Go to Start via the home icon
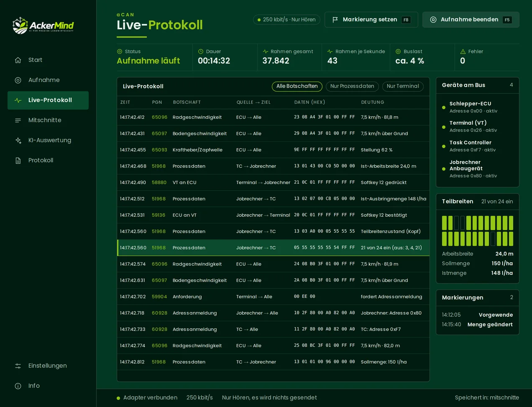The image size is (532, 407). [x=18, y=60]
